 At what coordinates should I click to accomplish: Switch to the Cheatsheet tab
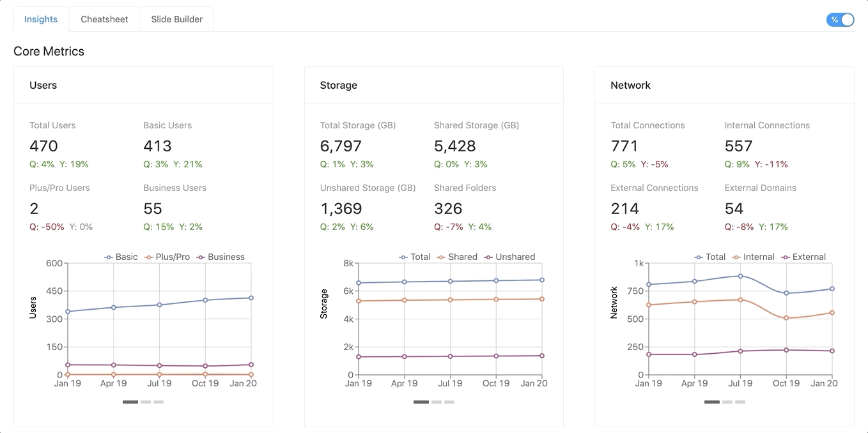coord(104,19)
